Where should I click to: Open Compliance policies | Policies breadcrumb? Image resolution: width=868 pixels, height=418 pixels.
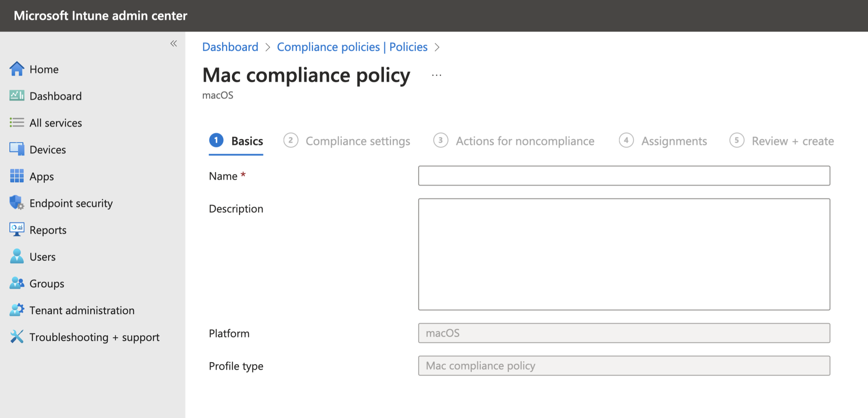[x=352, y=47]
